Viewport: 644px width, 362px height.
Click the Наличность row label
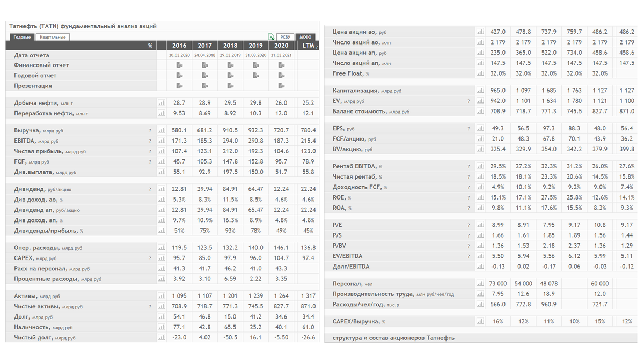pos(43,327)
